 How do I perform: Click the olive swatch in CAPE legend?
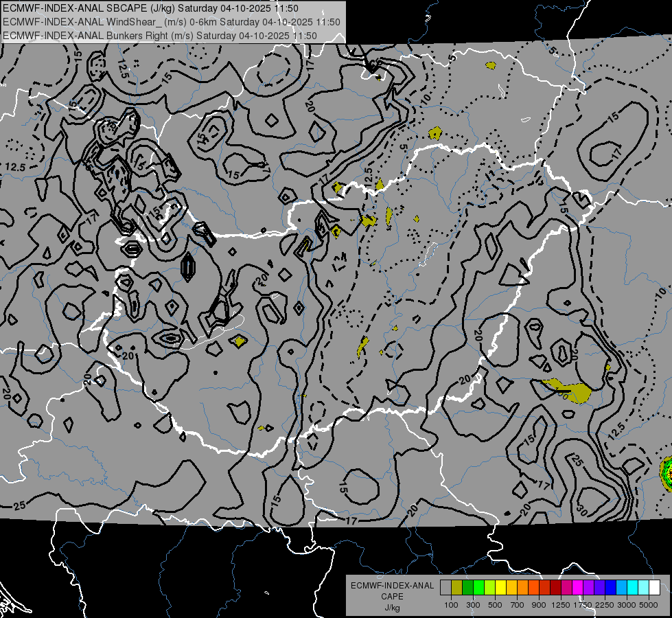[457, 588]
